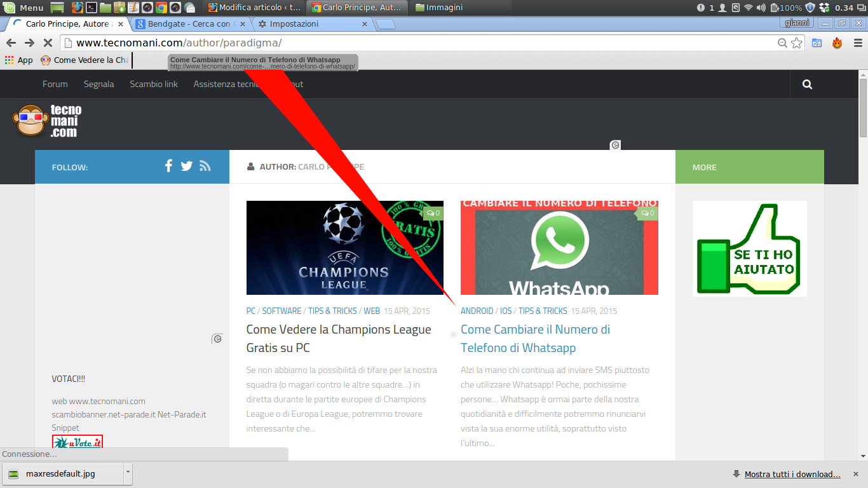
Task: Open the Wi-Fi network tray icon
Action: [749, 8]
